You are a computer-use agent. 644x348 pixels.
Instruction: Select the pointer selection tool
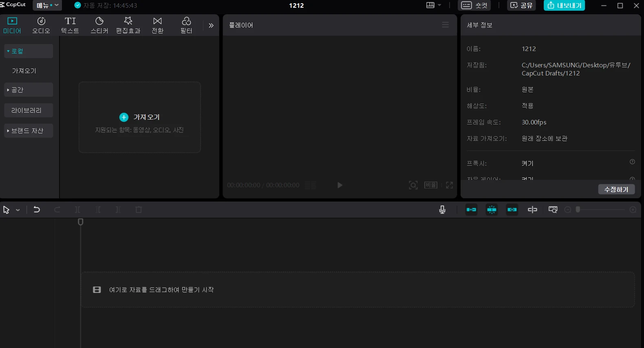coord(6,210)
